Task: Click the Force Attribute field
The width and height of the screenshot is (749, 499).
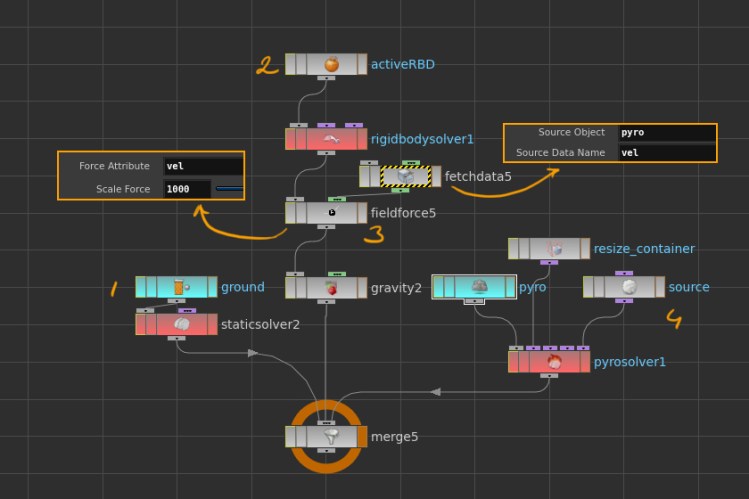Action: click(x=202, y=166)
